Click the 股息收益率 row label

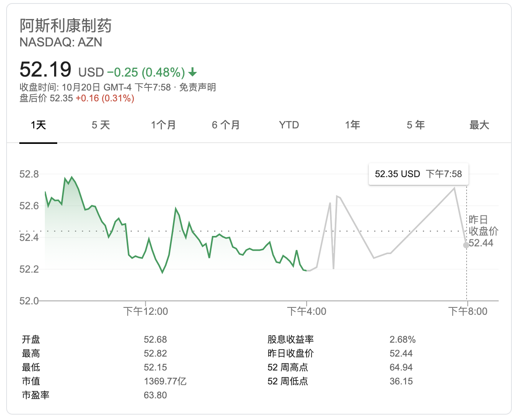(291, 340)
